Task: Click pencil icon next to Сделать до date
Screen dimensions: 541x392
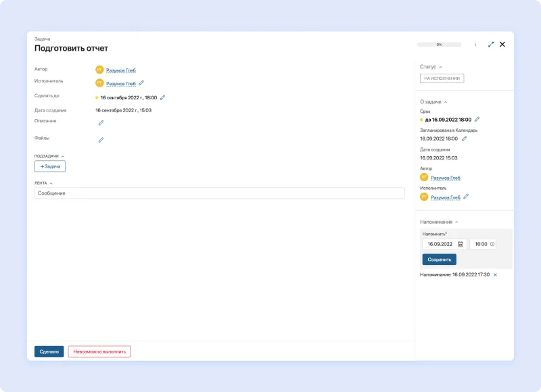Action: coord(162,97)
